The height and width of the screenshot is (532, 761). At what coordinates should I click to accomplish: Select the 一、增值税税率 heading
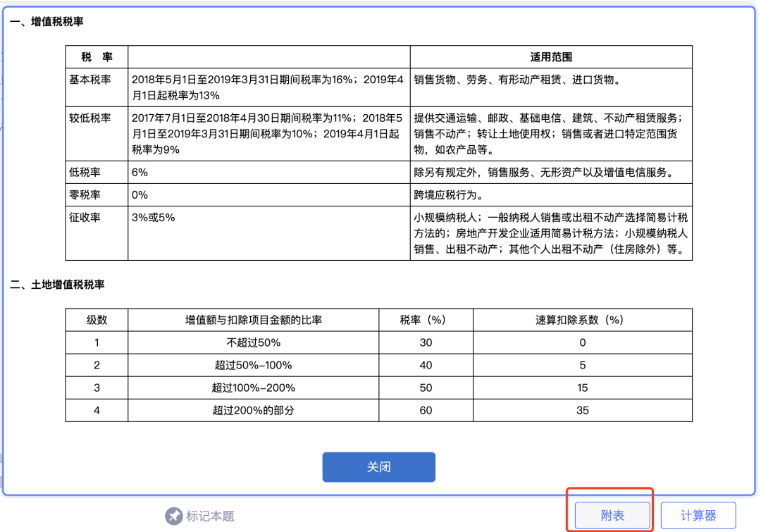(47, 22)
